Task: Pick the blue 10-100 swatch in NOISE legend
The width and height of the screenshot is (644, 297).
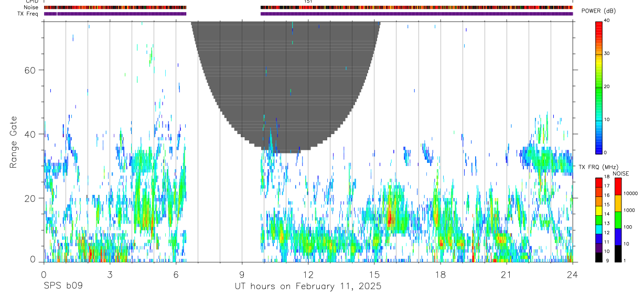Action: [x=618, y=237]
